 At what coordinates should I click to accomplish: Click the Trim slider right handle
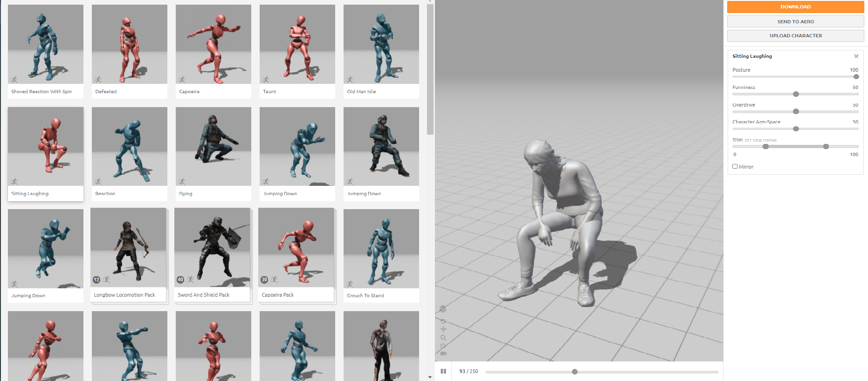(826, 146)
